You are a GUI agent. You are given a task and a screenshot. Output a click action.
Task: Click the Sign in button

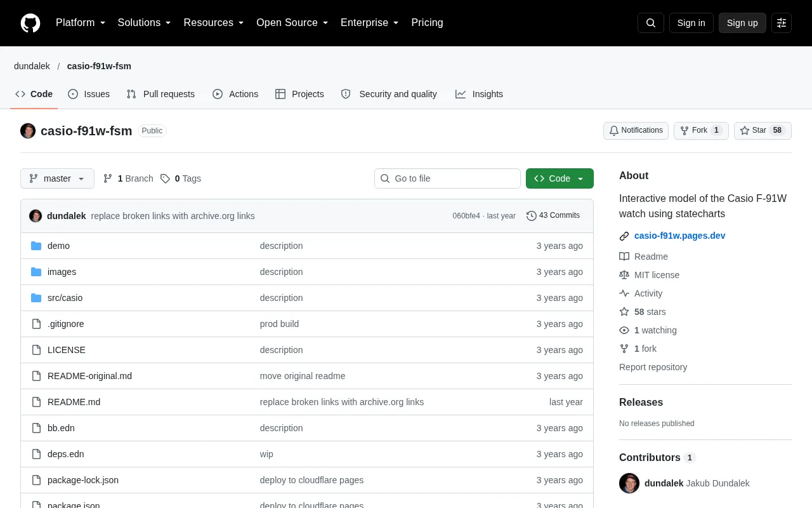pyautogui.click(x=691, y=23)
